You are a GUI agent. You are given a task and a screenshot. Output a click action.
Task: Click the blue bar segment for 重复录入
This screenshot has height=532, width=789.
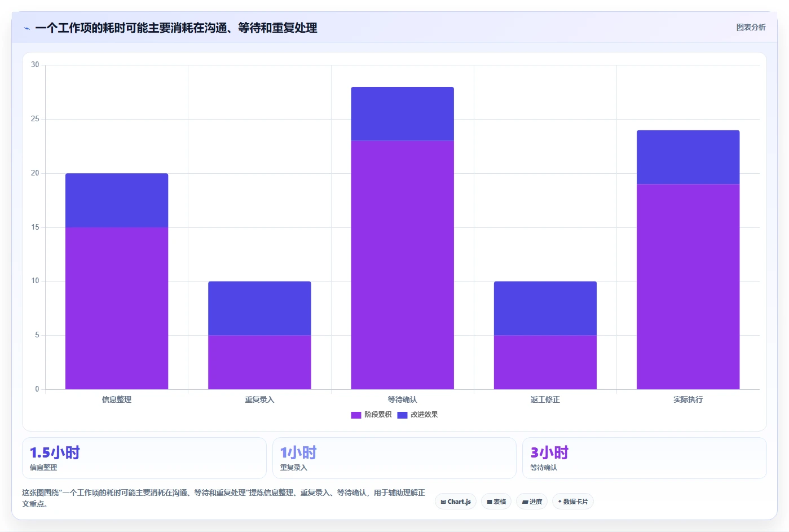point(259,308)
